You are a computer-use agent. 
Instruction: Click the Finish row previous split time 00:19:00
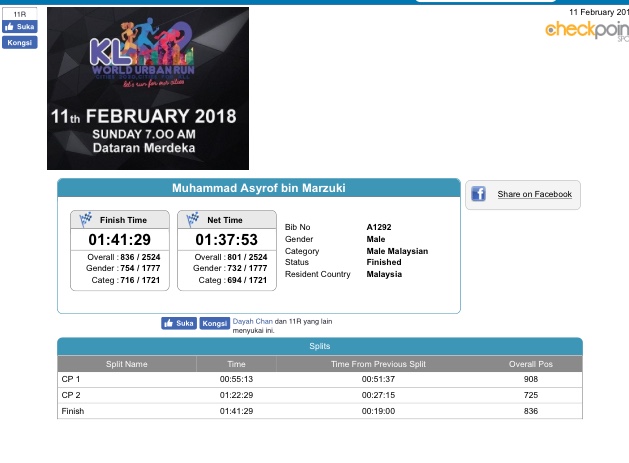click(x=378, y=411)
